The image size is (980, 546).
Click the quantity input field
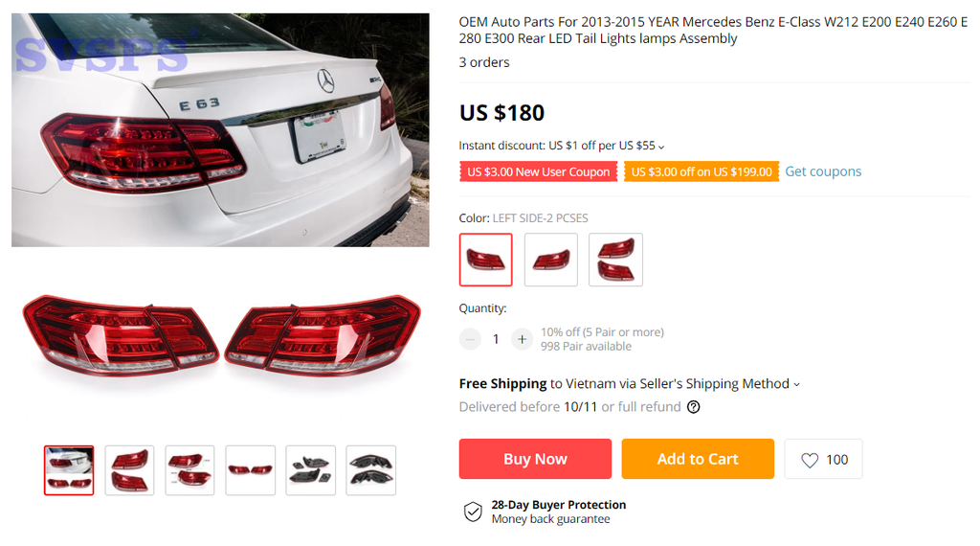coord(496,339)
